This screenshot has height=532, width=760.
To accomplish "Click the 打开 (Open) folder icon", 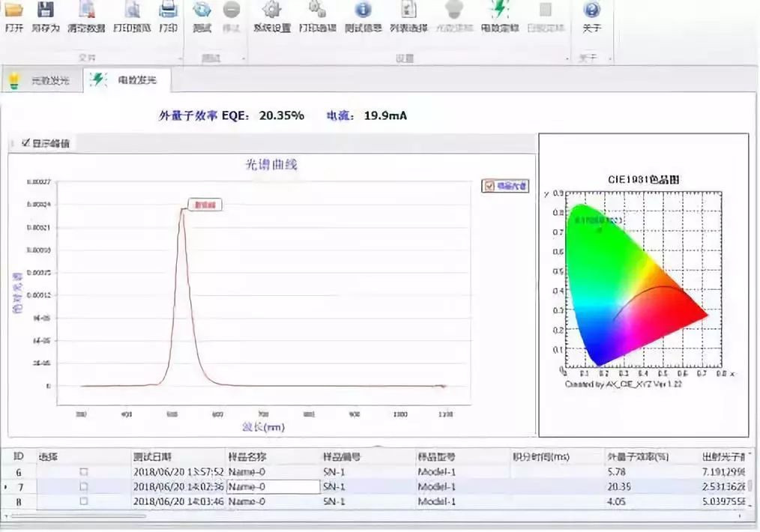I will coord(13,9).
